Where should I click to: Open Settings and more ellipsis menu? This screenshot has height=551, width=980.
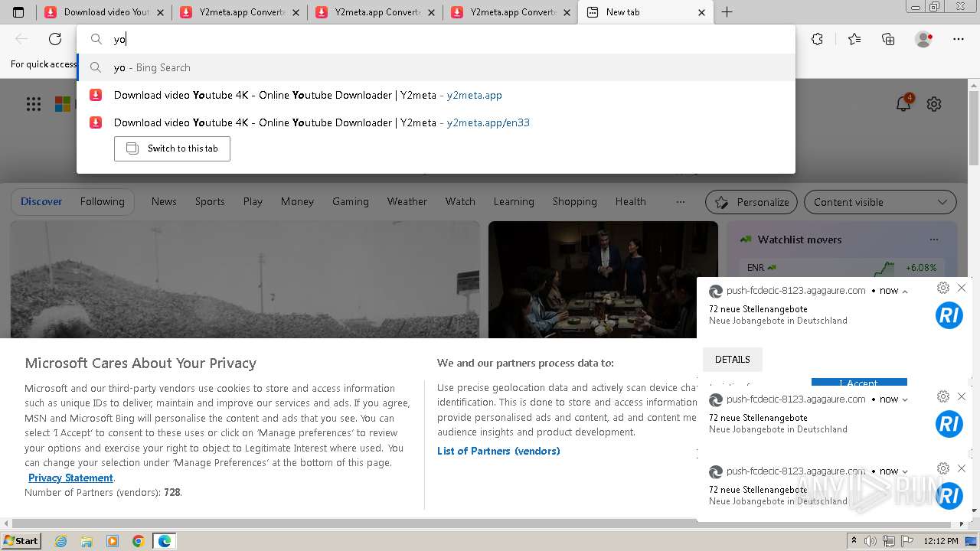tap(959, 39)
